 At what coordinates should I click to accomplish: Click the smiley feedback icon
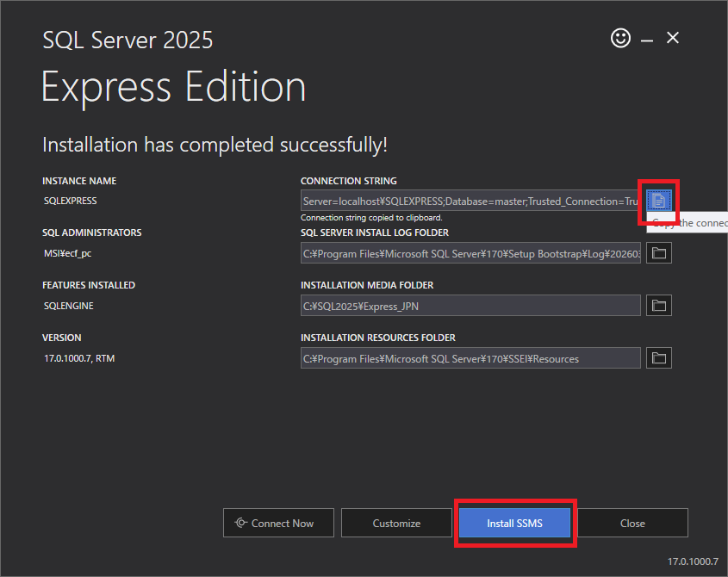coord(620,38)
